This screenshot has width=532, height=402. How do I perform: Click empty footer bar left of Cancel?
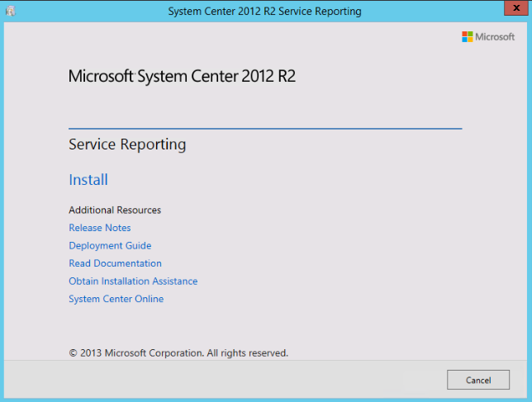click(x=223, y=380)
